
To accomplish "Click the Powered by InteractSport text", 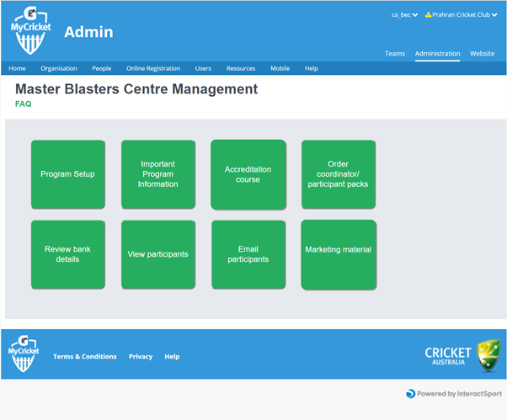I will coord(459,394).
